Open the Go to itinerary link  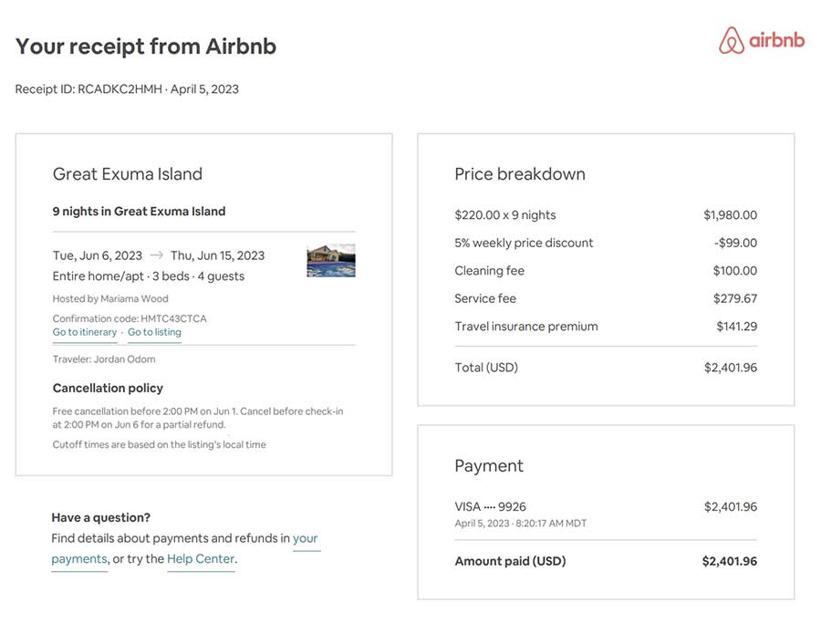(x=85, y=333)
